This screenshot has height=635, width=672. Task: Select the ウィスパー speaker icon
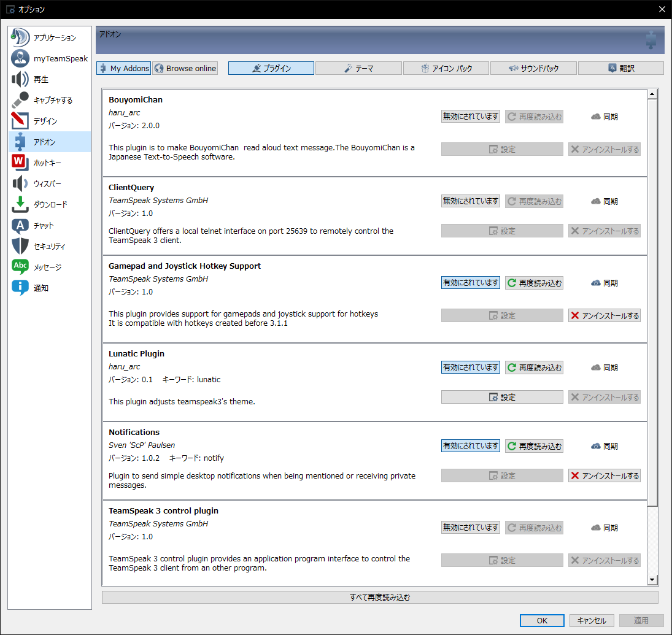20,183
